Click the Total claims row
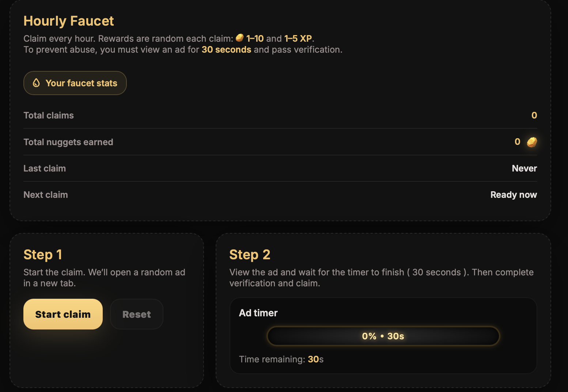This screenshot has width=568, height=392. [280, 115]
